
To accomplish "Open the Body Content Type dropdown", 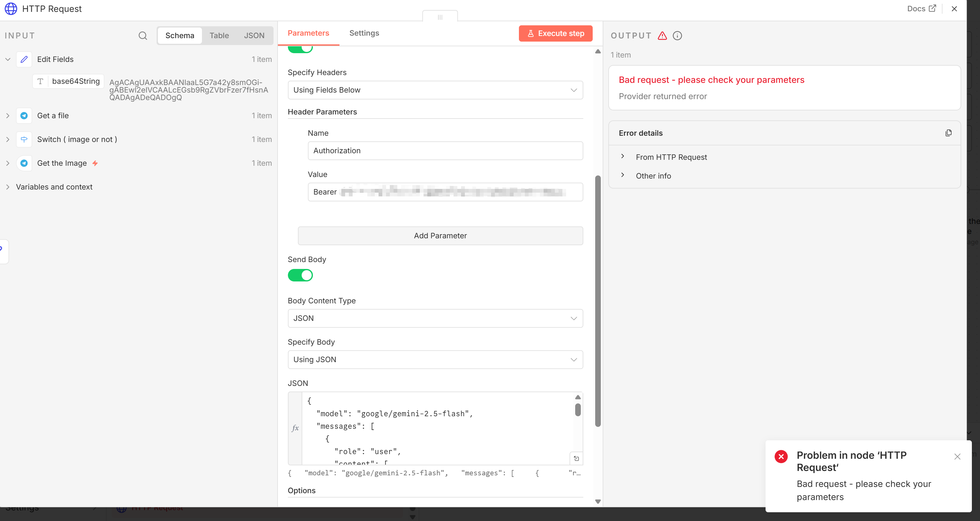I will coord(435,318).
